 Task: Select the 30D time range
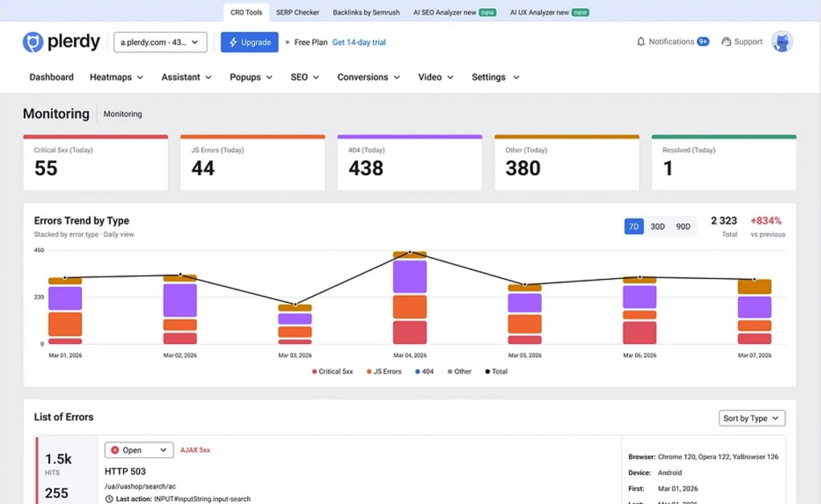pyautogui.click(x=657, y=226)
